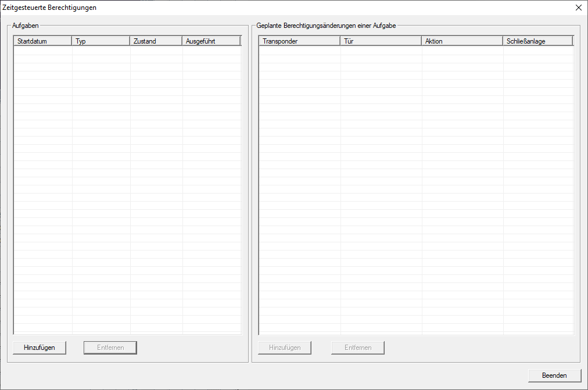This screenshot has height=390, width=588.
Task: Click the Zeitgesteuerte Berechtigungen title bar
Action: point(232,8)
